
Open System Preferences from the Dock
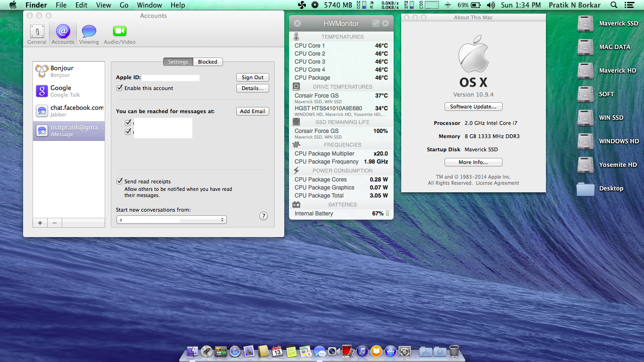pyautogui.click(x=405, y=351)
